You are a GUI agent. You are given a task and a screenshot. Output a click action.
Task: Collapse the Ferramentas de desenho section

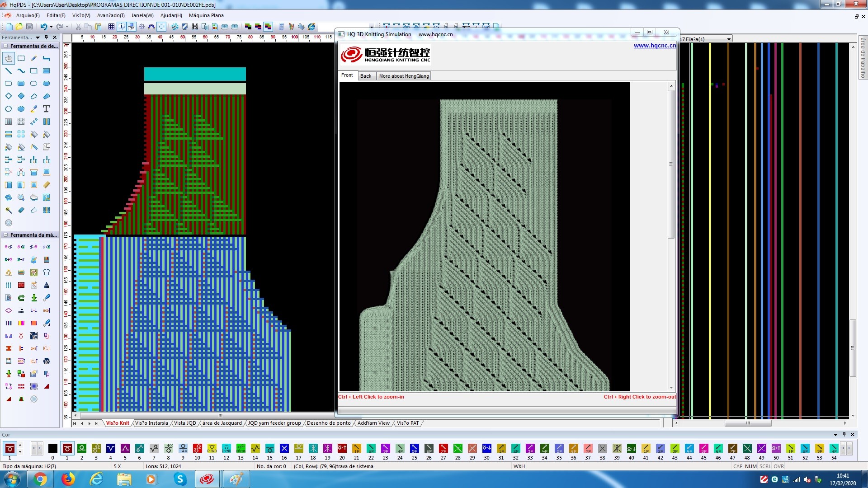tap(5, 46)
